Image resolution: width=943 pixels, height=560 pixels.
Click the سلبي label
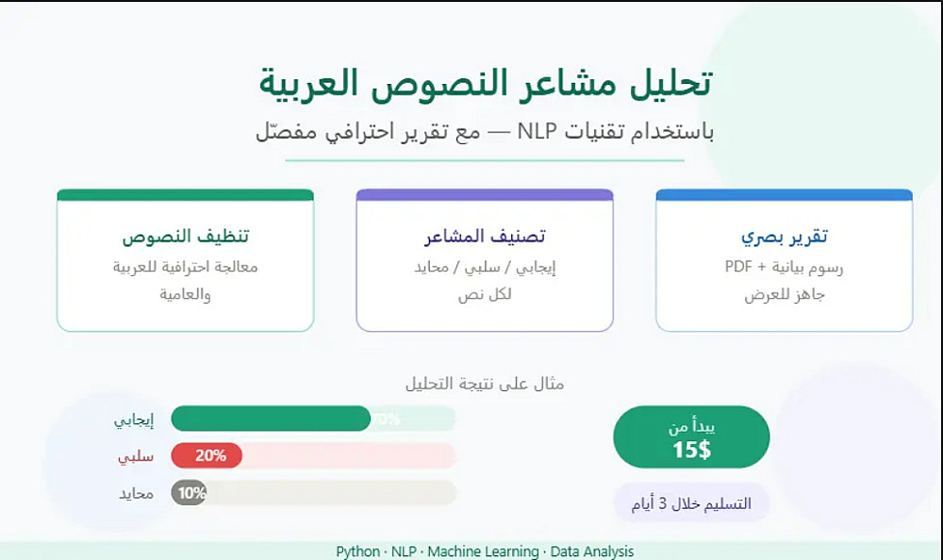point(136,457)
